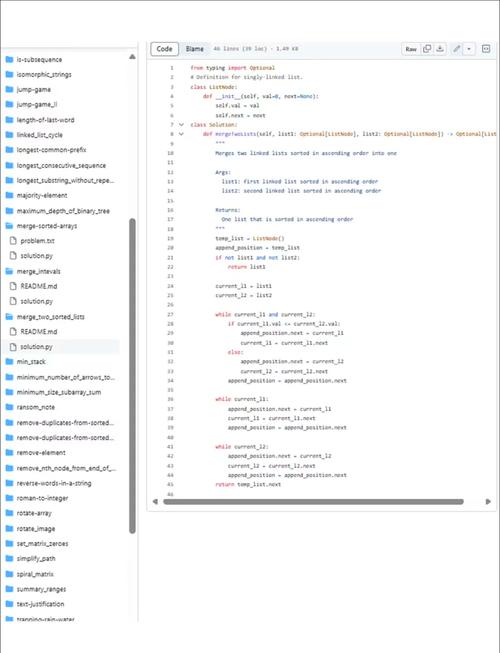Viewport: 500px width, 653px height.
Task: Open README.md under merge_two_sorted_lists
Action: pyautogui.click(x=39, y=331)
